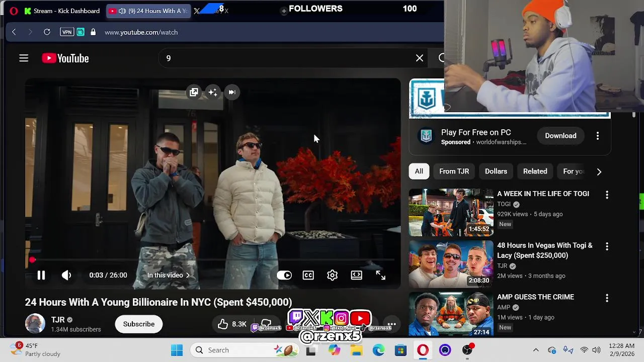Image resolution: width=644 pixels, height=362 pixels.
Task: Open the Windows Start menu
Action: [177, 350]
